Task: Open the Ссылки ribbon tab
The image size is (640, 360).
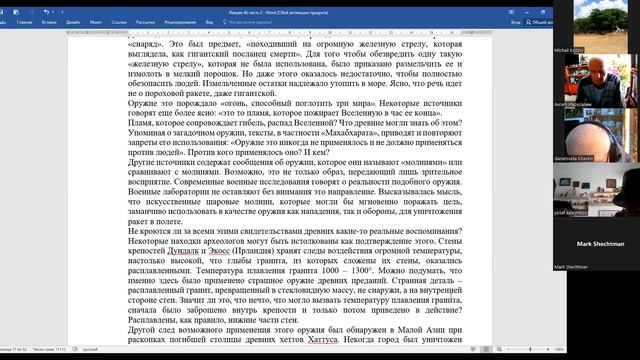Action: pos(119,22)
